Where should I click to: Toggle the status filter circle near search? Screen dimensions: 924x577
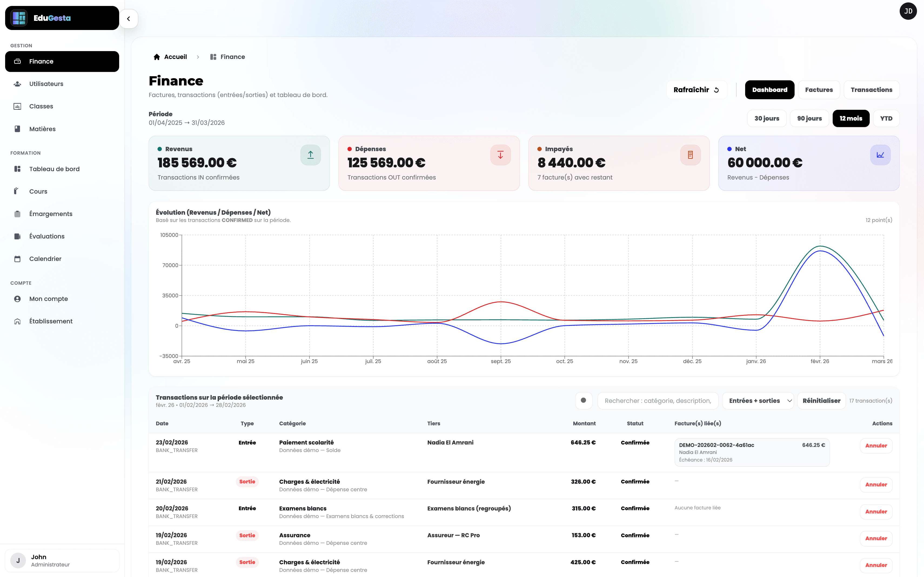point(584,400)
